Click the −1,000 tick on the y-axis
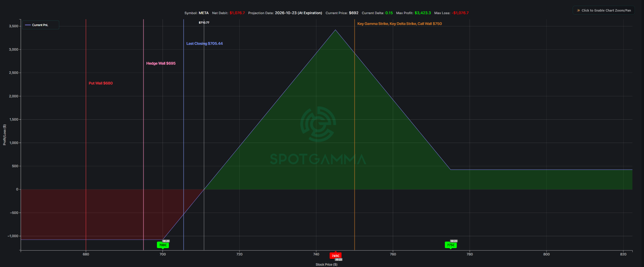 [13, 236]
